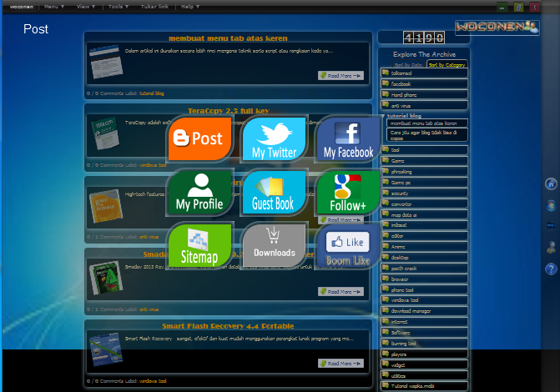Open the My Twitter tile

click(x=275, y=138)
